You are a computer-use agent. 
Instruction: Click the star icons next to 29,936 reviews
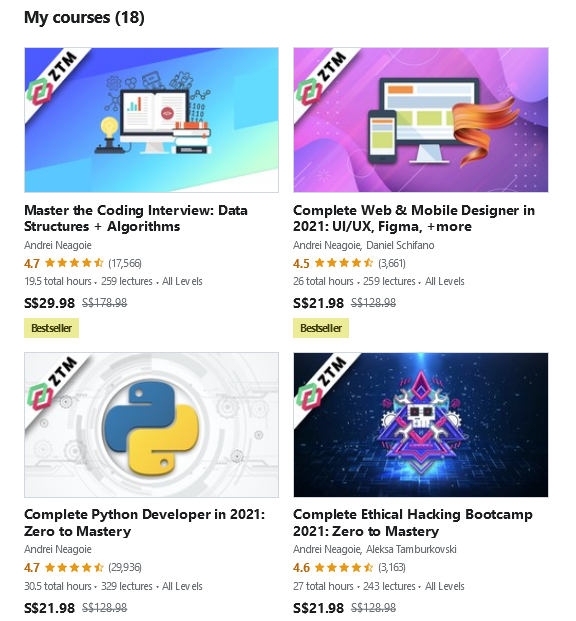74,568
